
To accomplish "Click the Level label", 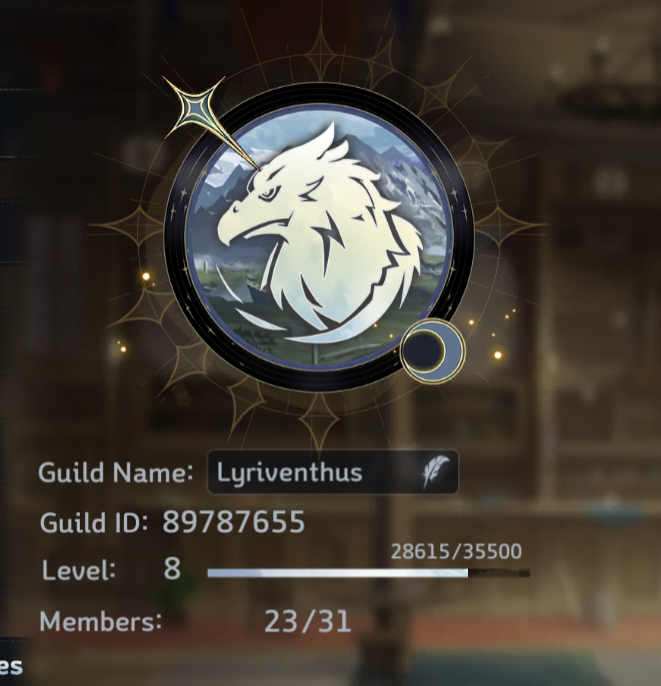I will coord(79,570).
